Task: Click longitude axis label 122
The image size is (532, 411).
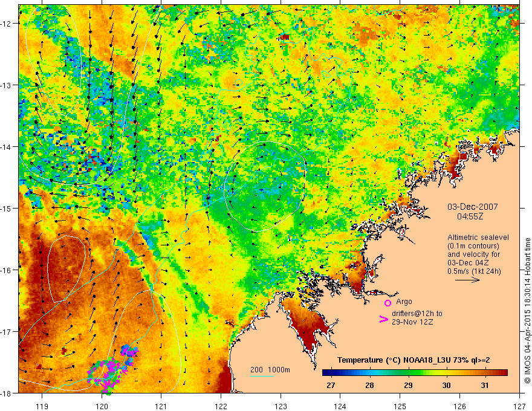Action: coord(221,406)
